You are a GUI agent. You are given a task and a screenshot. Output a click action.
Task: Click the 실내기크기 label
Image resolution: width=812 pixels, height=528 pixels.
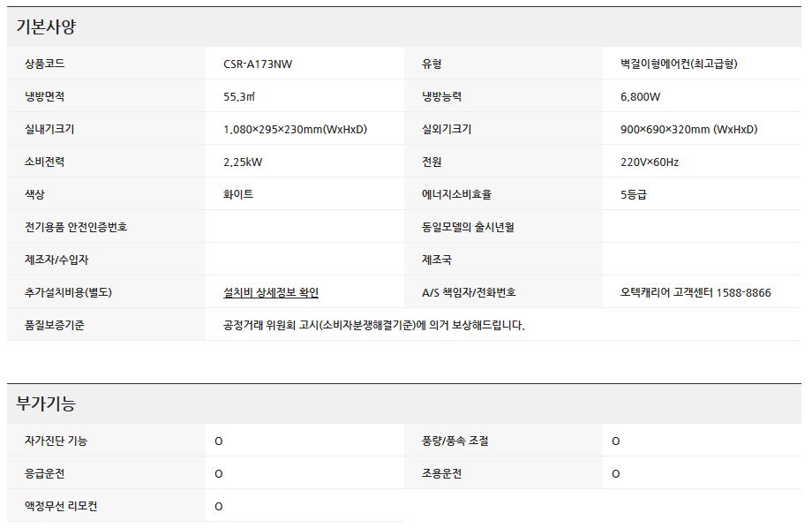49,129
